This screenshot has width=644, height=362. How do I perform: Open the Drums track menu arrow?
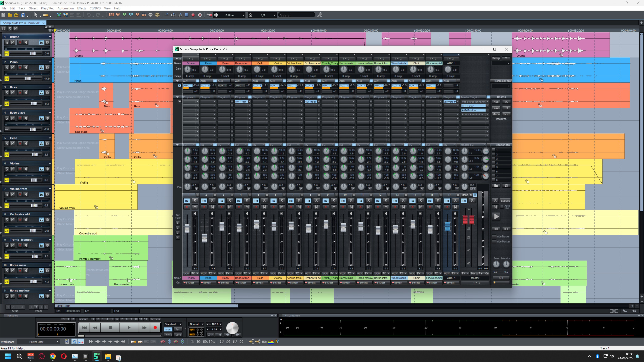tap(50, 37)
